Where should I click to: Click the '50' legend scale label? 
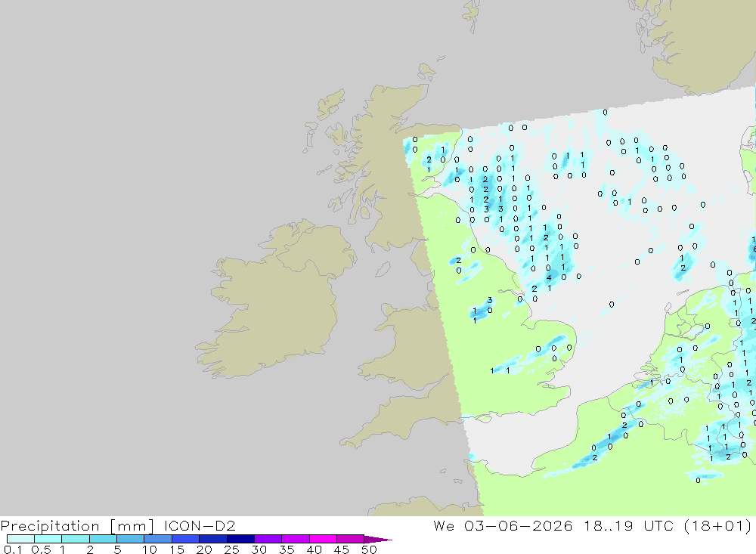tap(369, 549)
